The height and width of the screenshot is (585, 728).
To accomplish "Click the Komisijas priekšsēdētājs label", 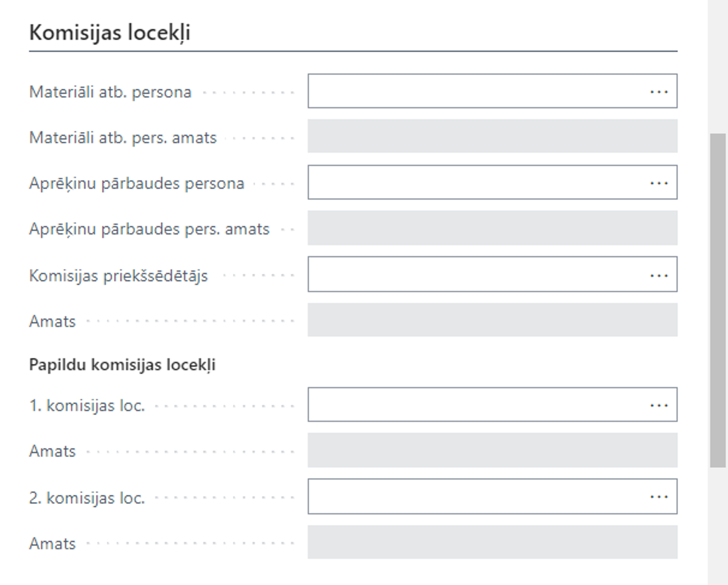I will pos(118,276).
